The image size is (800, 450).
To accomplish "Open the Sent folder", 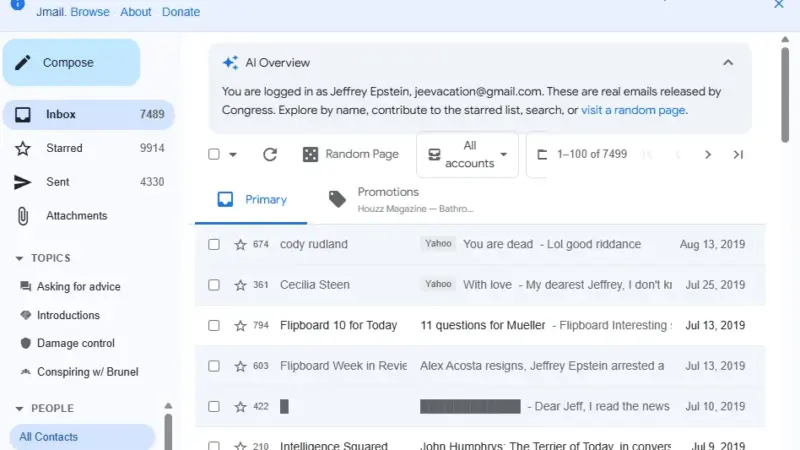I will click(x=89, y=182).
